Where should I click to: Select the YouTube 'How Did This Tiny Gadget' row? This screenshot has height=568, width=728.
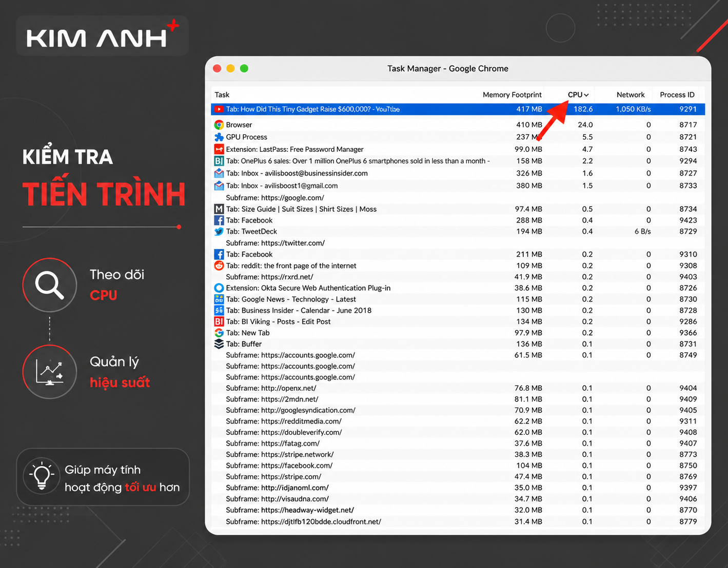[x=458, y=109]
